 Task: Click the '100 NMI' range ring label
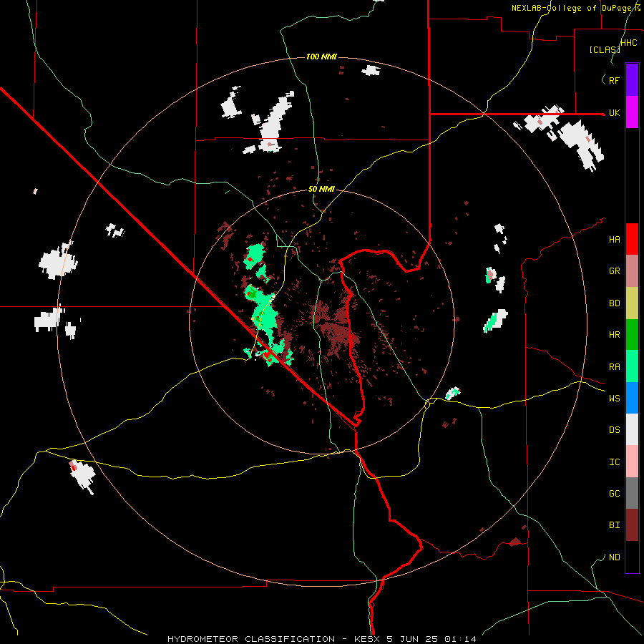[321, 57]
